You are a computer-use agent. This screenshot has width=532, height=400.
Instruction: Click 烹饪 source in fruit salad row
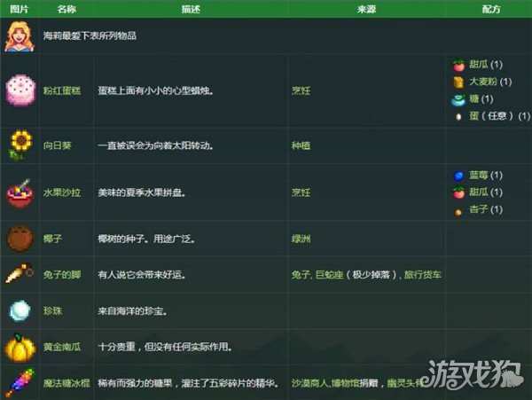[301, 192]
